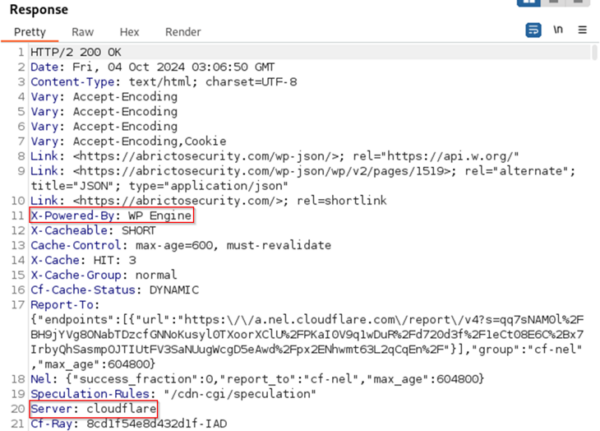Open the Render tab

[x=183, y=32]
